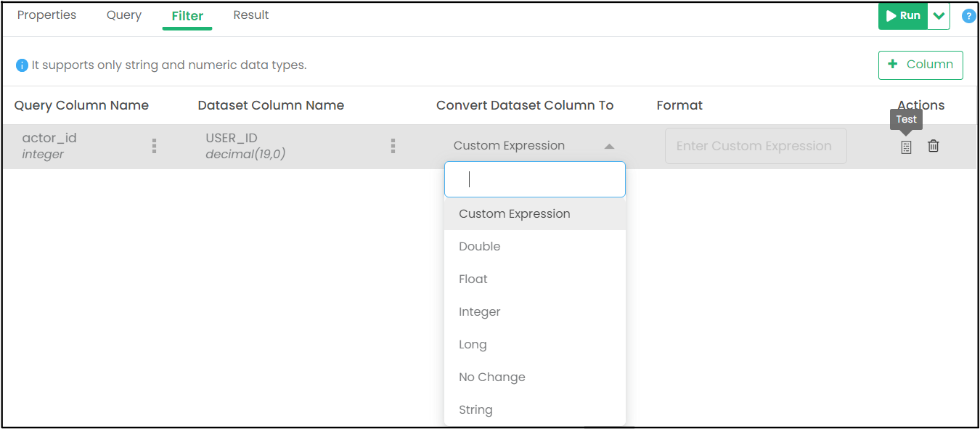Collapse the Custom Expression dropdown
The image size is (980, 429).
608,146
